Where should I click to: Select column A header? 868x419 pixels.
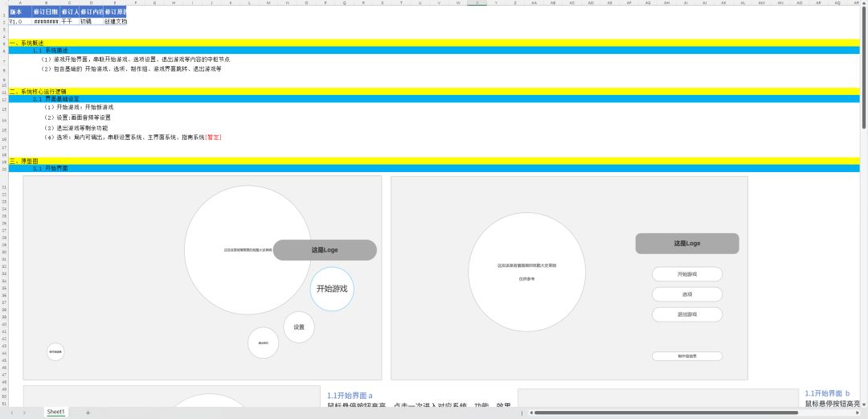20,2
